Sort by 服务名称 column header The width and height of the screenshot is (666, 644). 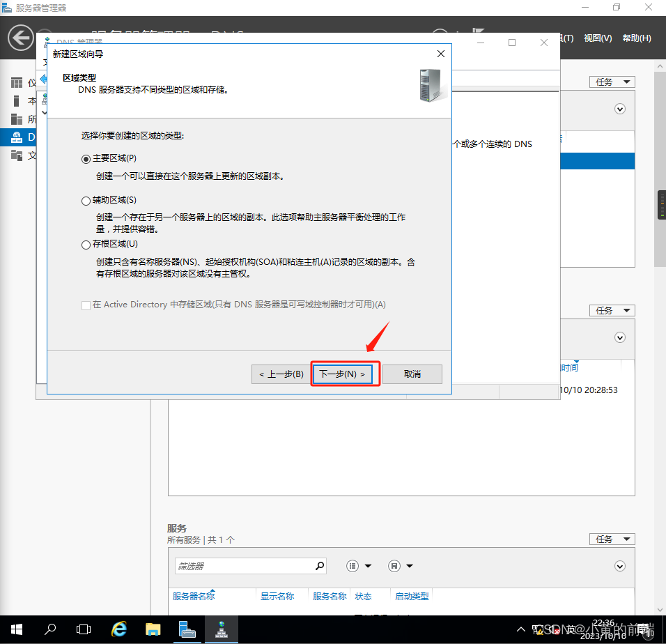[x=330, y=597]
